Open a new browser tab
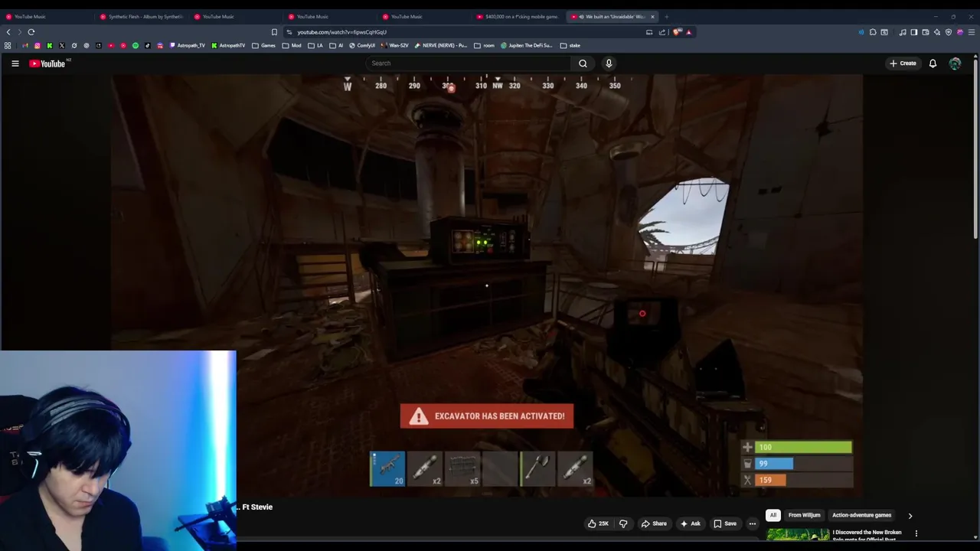The width and height of the screenshot is (980, 551). tap(667, 16)
